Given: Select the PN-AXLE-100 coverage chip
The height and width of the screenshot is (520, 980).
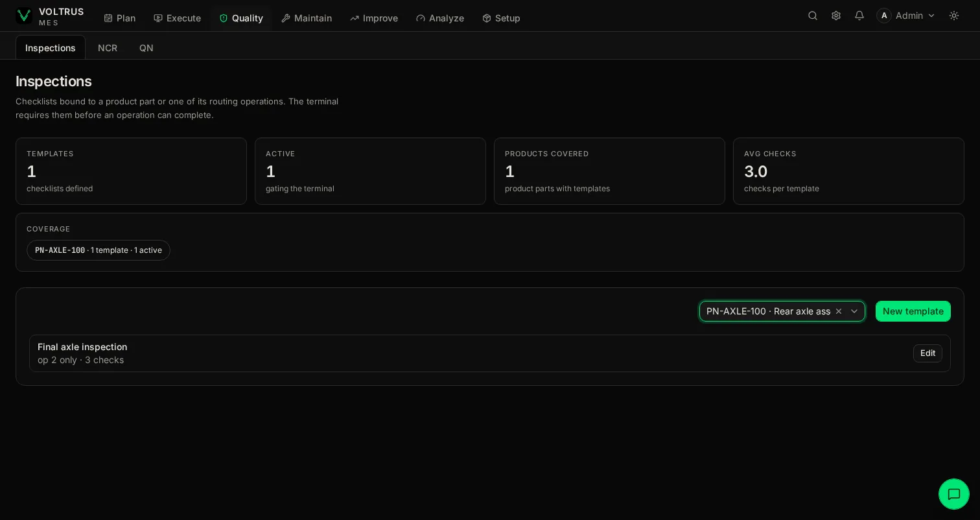Looking at the screenshot, I should tap(99, 250).
